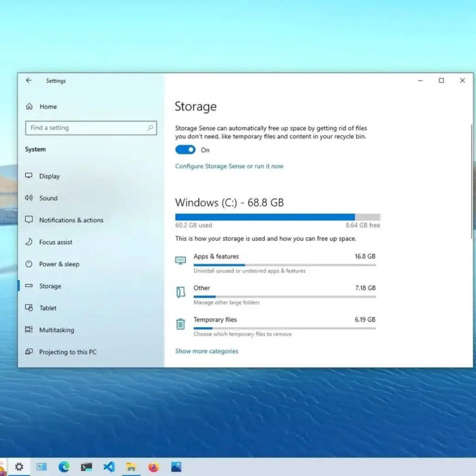Click the 7.18 GB value

(365, 288)
